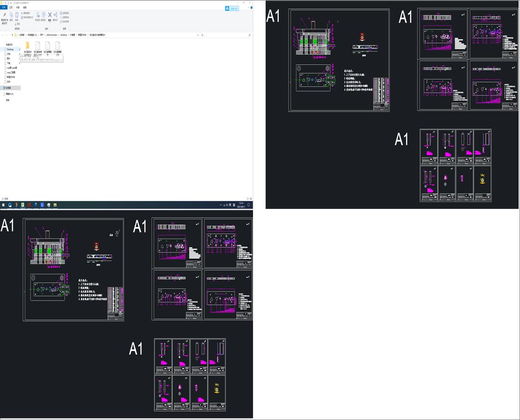Go back using the Back arrow

tap(2, 35)
